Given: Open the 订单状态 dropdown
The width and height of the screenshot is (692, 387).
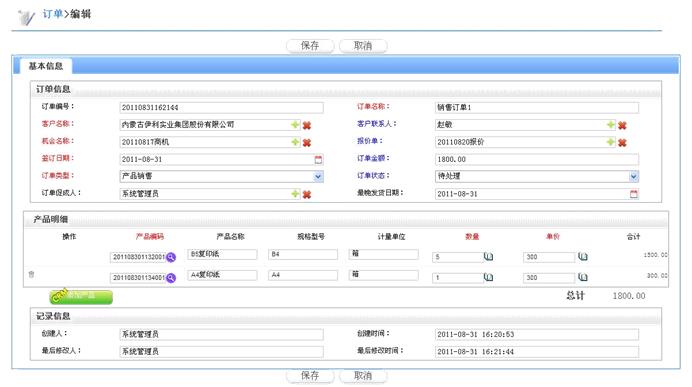Looking at the screenshot, I should (634, 177).
